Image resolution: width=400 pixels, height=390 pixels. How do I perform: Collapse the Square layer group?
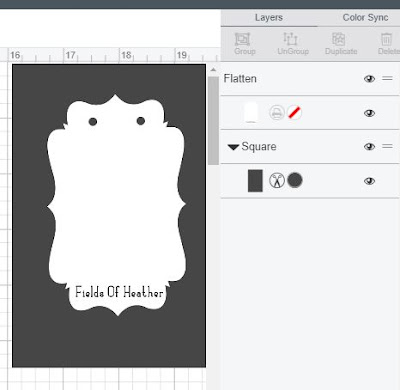tap(233, 147)
